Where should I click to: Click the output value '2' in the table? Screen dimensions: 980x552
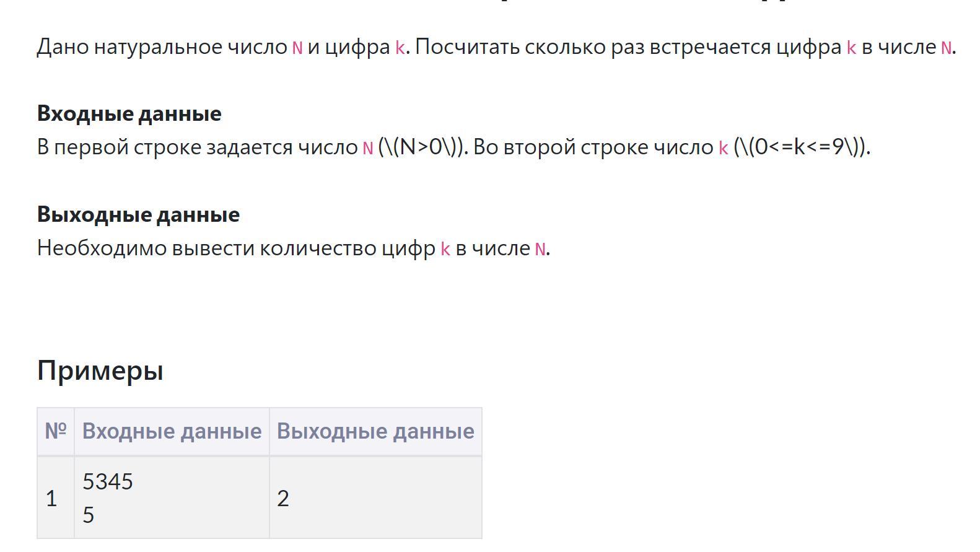click(283, 498)
